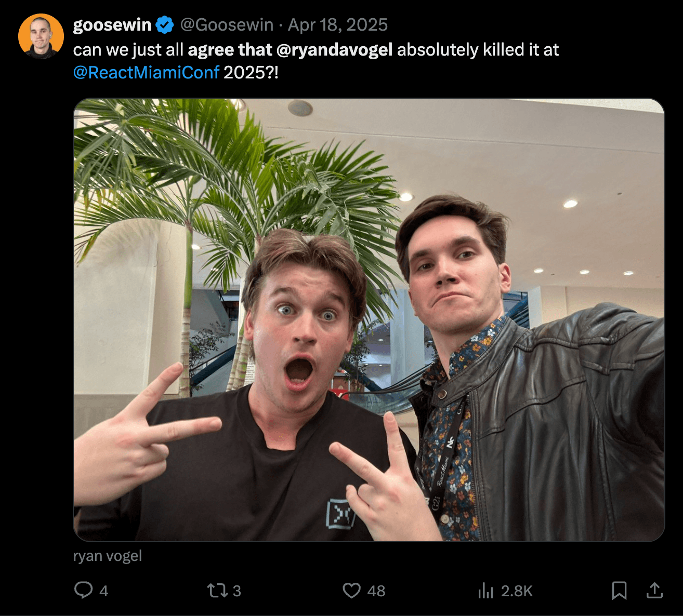
Task: Visit the @ReactMiamiConf mention link
Action: [x=146, y=72]
